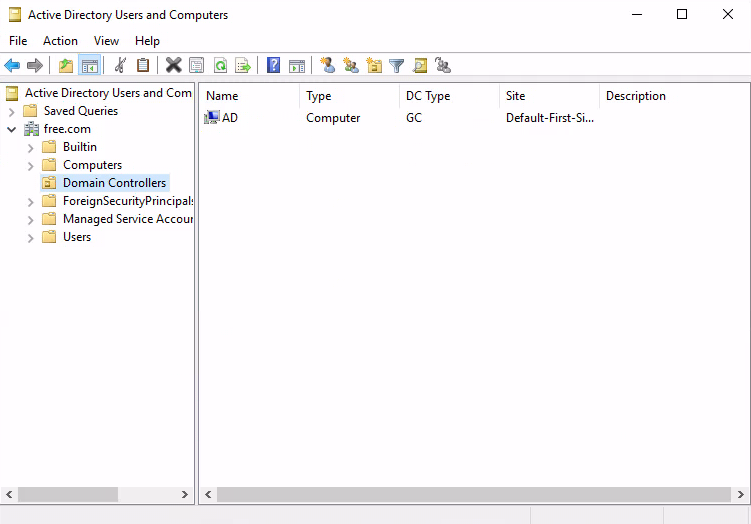The image size is (751, 524).
Task: Click the Delete X icon
Action: pyautogui.click(x=173, y=65)
